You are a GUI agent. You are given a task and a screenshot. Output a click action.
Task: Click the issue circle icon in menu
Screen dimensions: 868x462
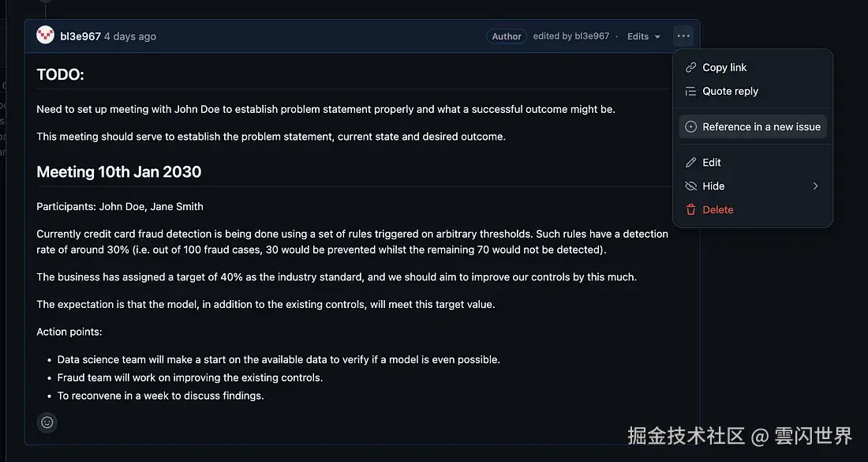coord(690,126)
